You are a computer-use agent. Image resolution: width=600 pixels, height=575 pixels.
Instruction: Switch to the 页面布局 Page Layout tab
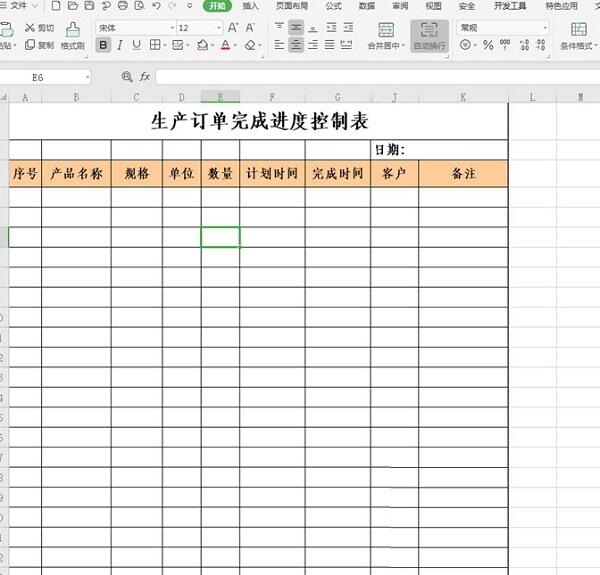[x=292, y=6]
